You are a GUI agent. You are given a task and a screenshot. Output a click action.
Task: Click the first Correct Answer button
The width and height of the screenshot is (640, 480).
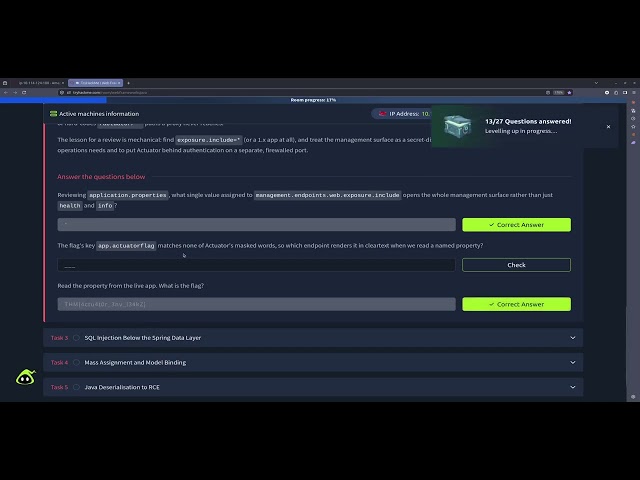(x=516, y=225)
